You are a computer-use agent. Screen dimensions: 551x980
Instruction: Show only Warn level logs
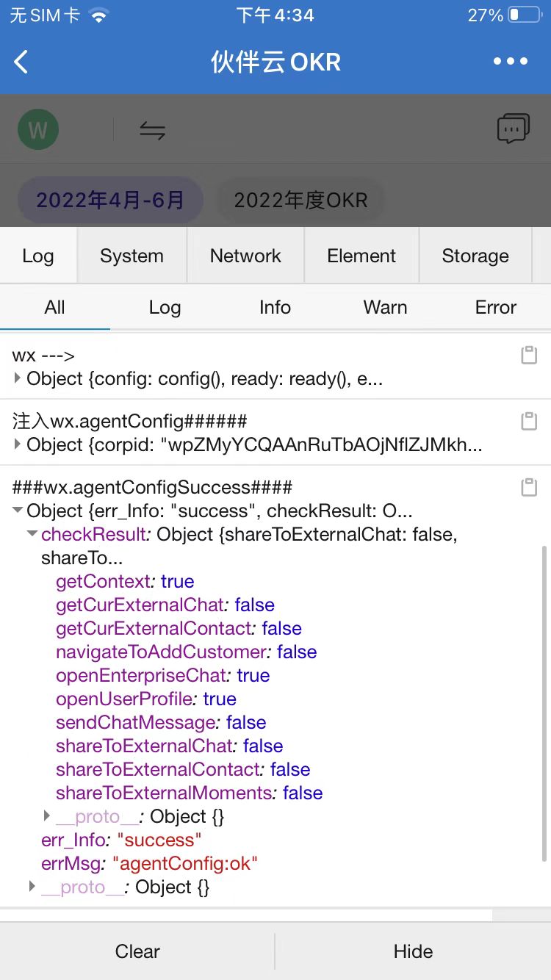(x=385, y=307)
